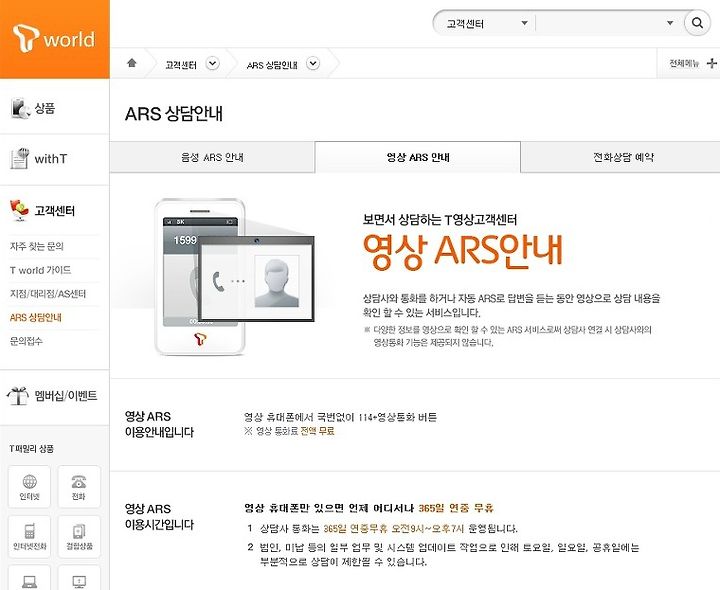This screenshot has height=590, width=720.
Task: Click the phone illustration image
Action: pyautogui.click(x=234, y=276)
